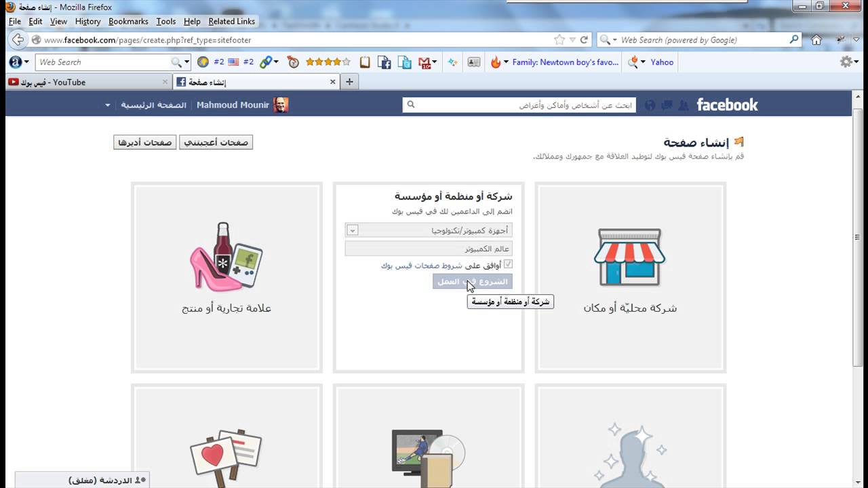Open the File menu

click(15, 21)
